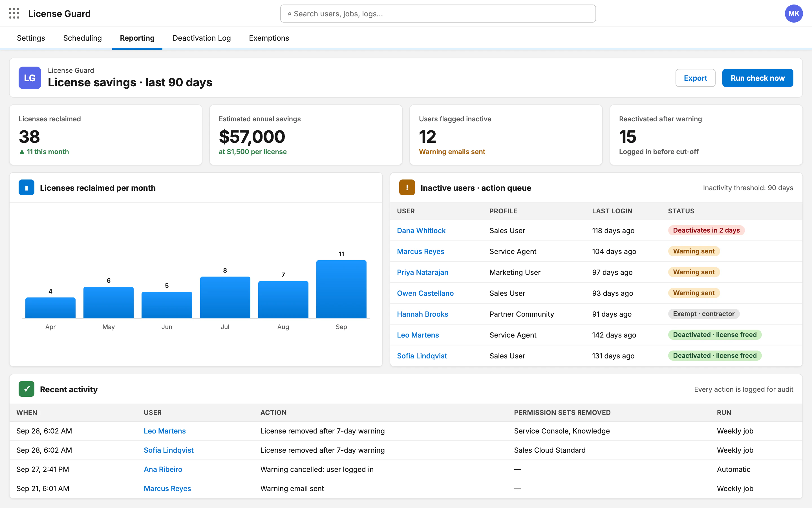This screenshot has height=508, width=812.
Task: Open Sofia Lindqvist in the action queue
Action: 422,356
